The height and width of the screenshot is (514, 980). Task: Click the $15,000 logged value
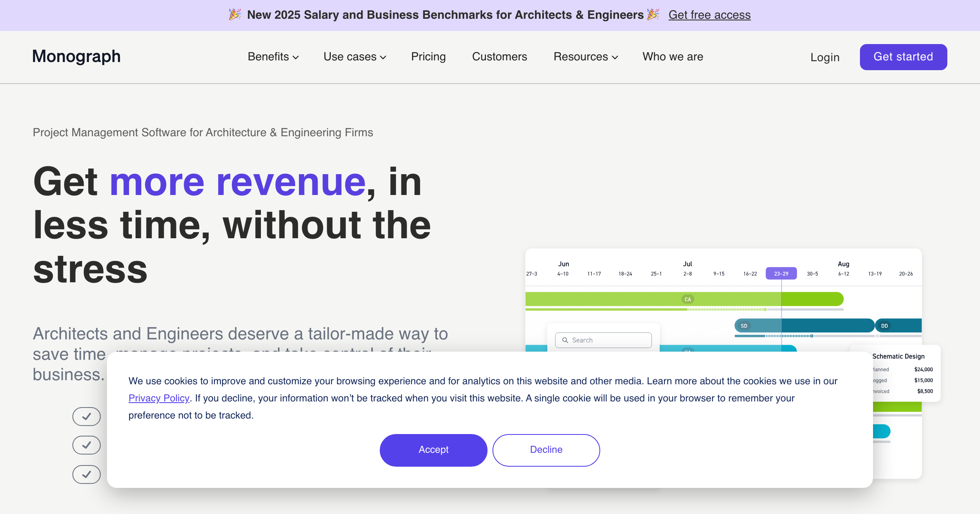(x=923, y=380)
